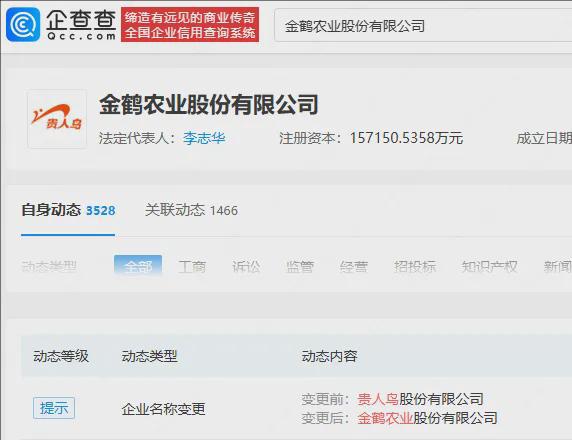Select the 诉讼 filter
The width and height of the screenshot is (572, 440).
[x=246, y=267]
